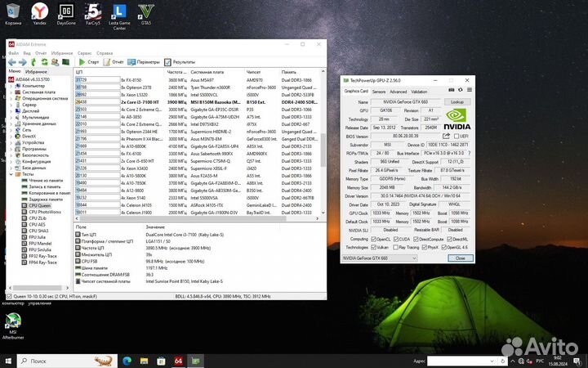The image size is (588, 368).
Task: Switch to the Избранное tab in AIDA64 sidebar
Action: click(x=36, y=71)
